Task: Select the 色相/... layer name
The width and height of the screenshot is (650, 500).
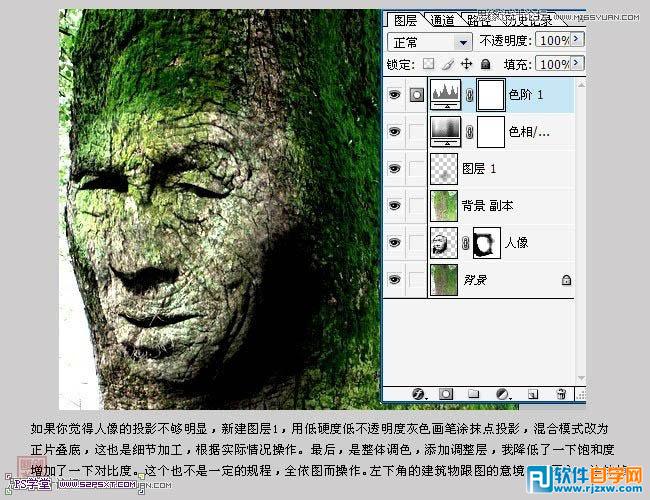Action: [x=529, y=132]
